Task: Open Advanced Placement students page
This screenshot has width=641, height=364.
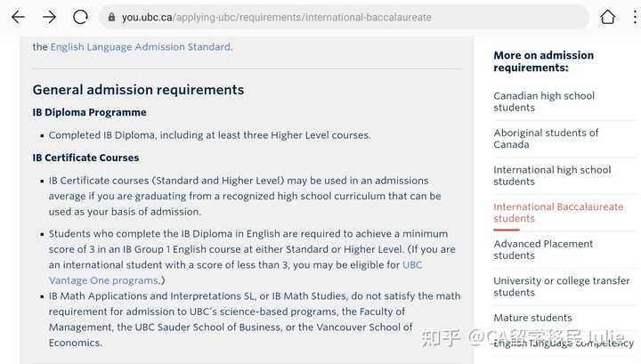Action: (543, 249)
